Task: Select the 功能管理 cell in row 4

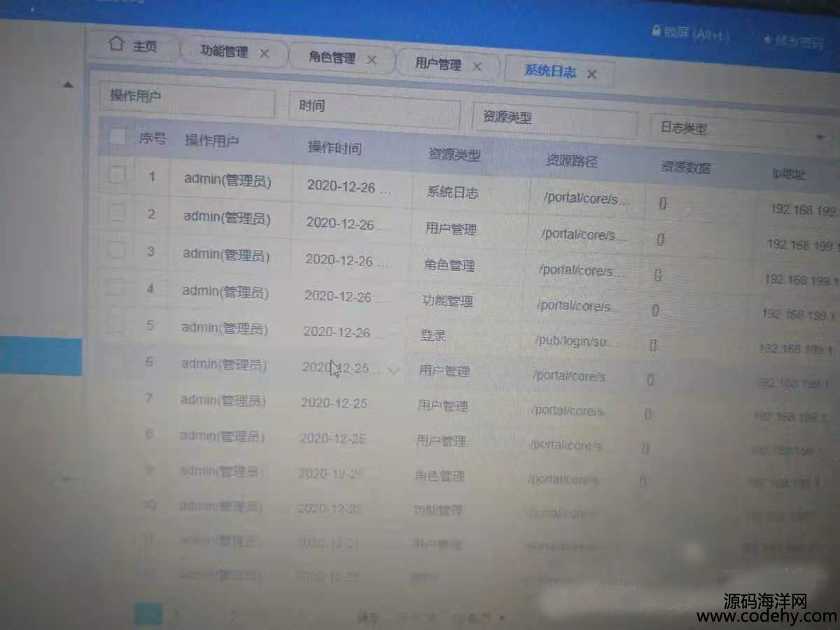Action: point(447,302)
